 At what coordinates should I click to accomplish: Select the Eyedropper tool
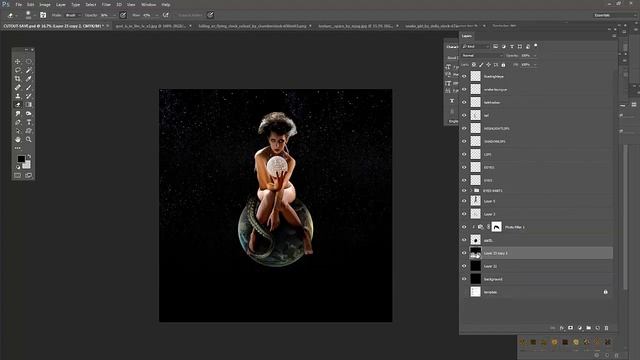[29, 79]
